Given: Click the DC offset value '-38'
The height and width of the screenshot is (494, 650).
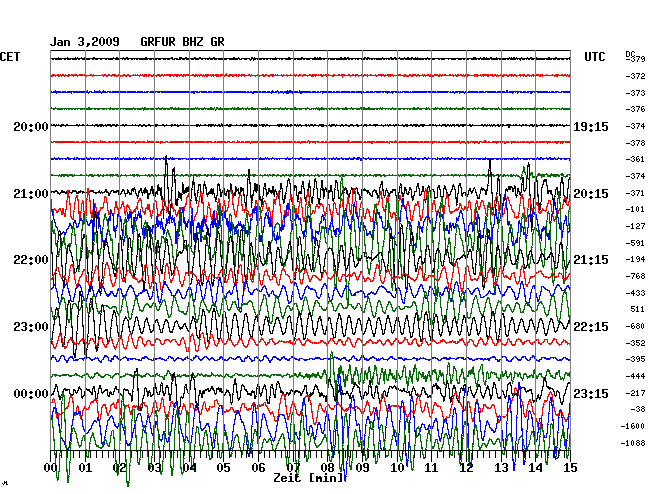Looking at the screenshot, I should click(638, 409).
